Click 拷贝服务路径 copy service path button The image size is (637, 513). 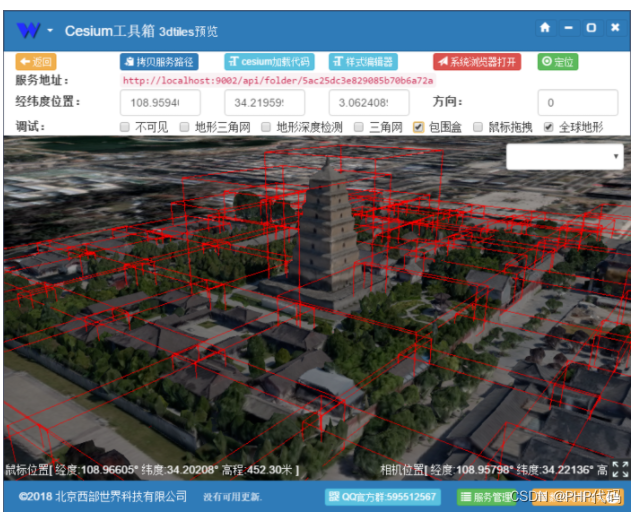[159, 62]
